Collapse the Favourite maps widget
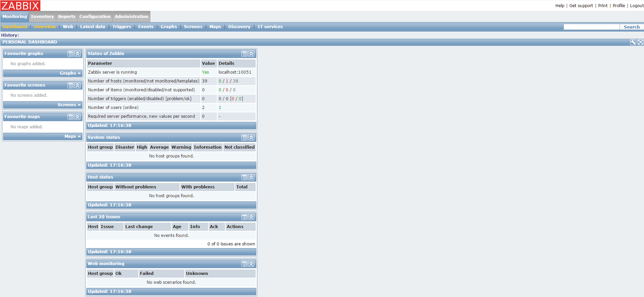Screen dimensions: 644x297 tap(77, 117)
